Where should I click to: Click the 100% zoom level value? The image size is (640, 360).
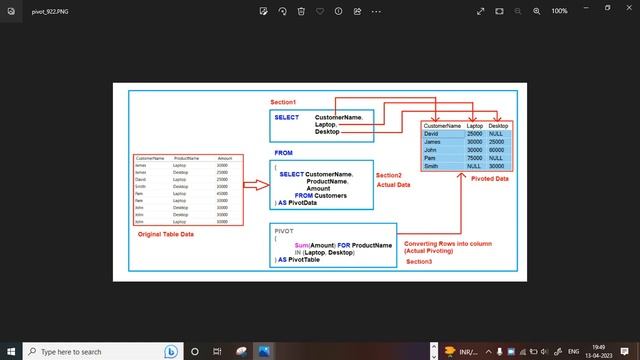tap(559, 11)
